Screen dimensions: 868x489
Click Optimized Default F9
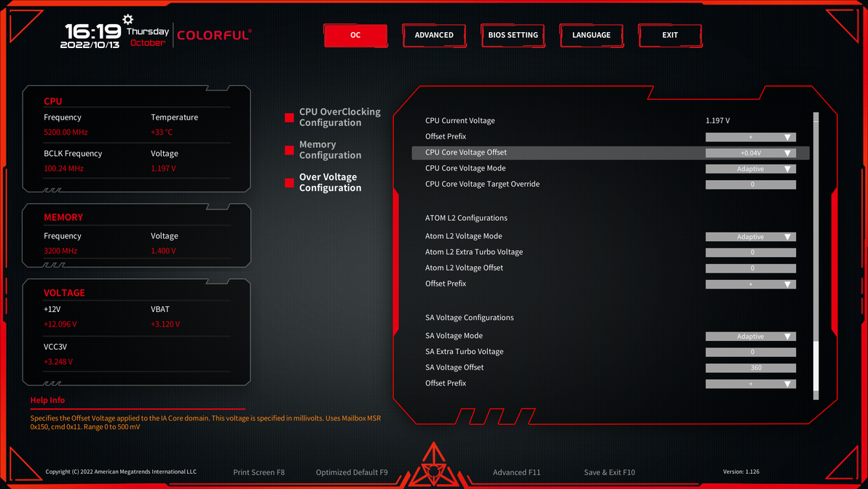(x=352, y=472)
